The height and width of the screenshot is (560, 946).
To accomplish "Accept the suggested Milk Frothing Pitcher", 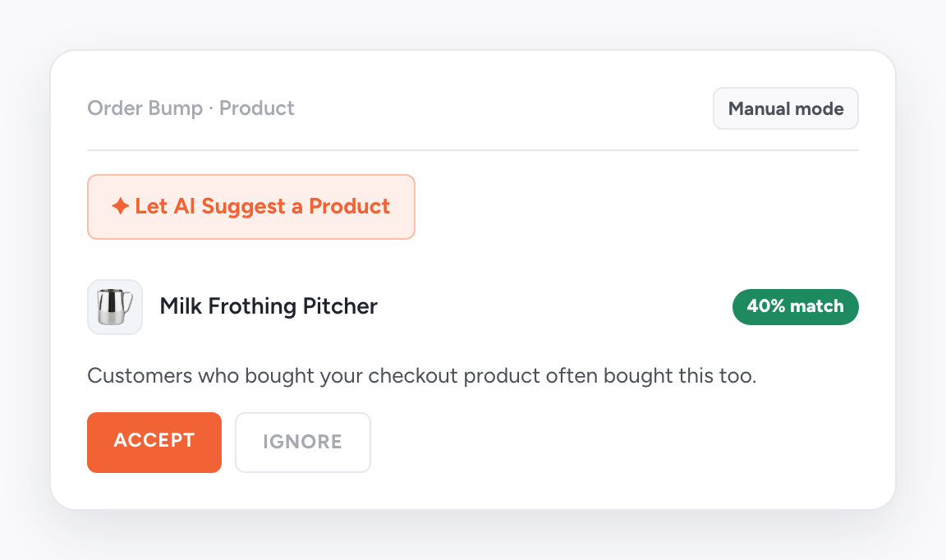I will [154, 442].
